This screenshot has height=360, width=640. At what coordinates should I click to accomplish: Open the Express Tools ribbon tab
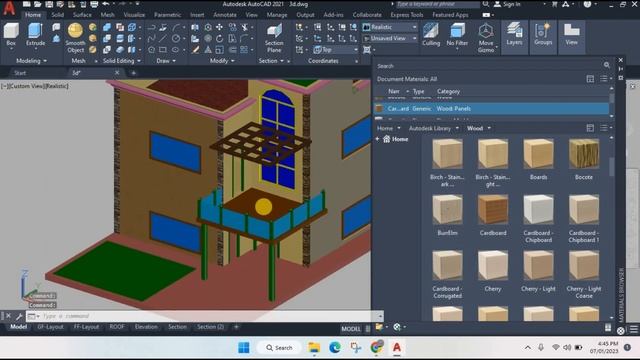click(x=407, y=15)
